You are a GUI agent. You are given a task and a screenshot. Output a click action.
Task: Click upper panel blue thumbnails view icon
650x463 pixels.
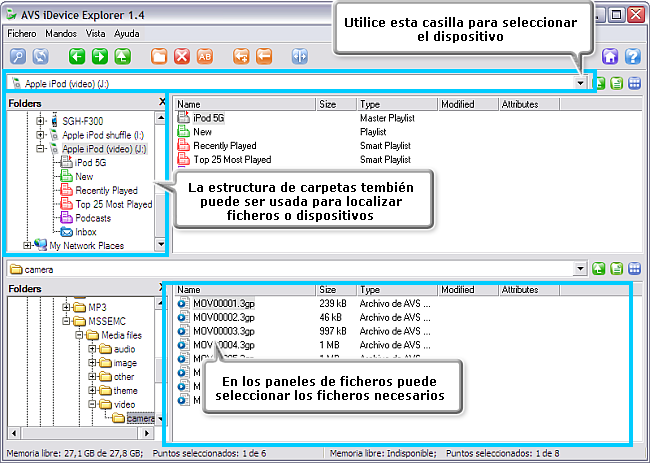tap(635, 83)
